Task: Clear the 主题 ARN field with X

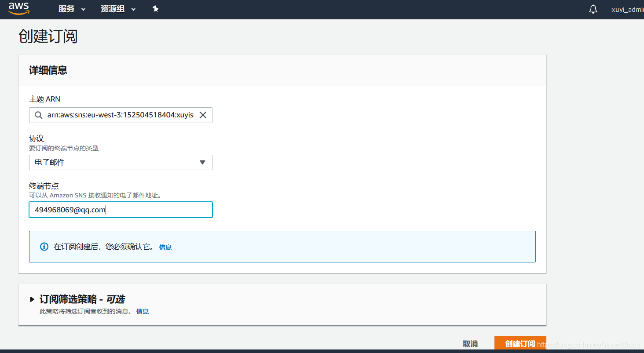Action: pyautogui.click(x=203, y=115)
